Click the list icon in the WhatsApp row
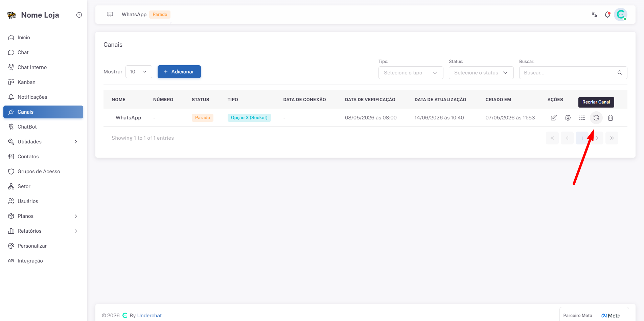The image size is (644, 321). pos(582,118)
